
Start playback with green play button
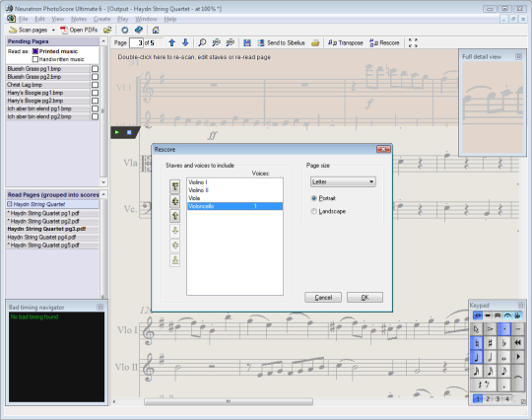(x=117, y=132)
